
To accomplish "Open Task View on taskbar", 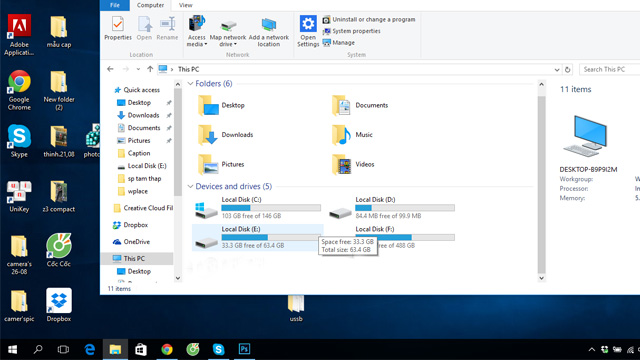I will 63,349.
